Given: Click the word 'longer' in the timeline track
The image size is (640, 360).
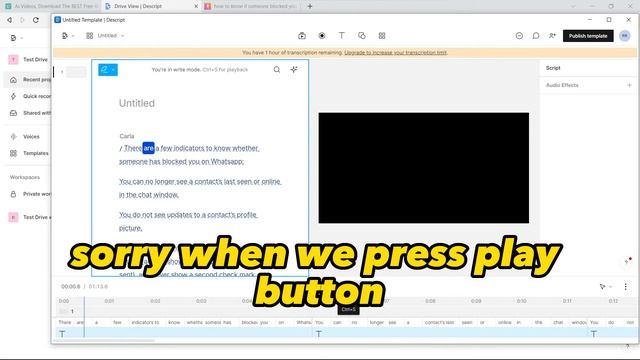Looking at the screenshot, I should pyautogui.click(x=376, y=322).
